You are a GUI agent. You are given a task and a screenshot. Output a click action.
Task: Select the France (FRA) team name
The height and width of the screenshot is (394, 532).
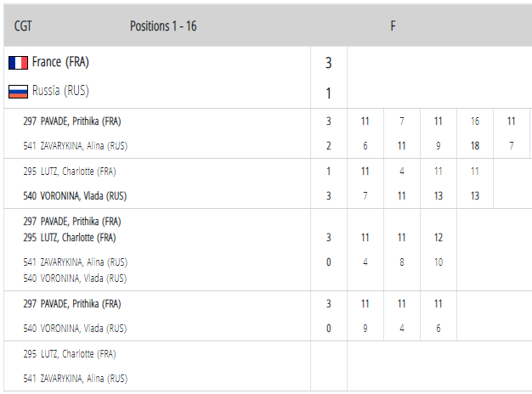coord(60,62)
